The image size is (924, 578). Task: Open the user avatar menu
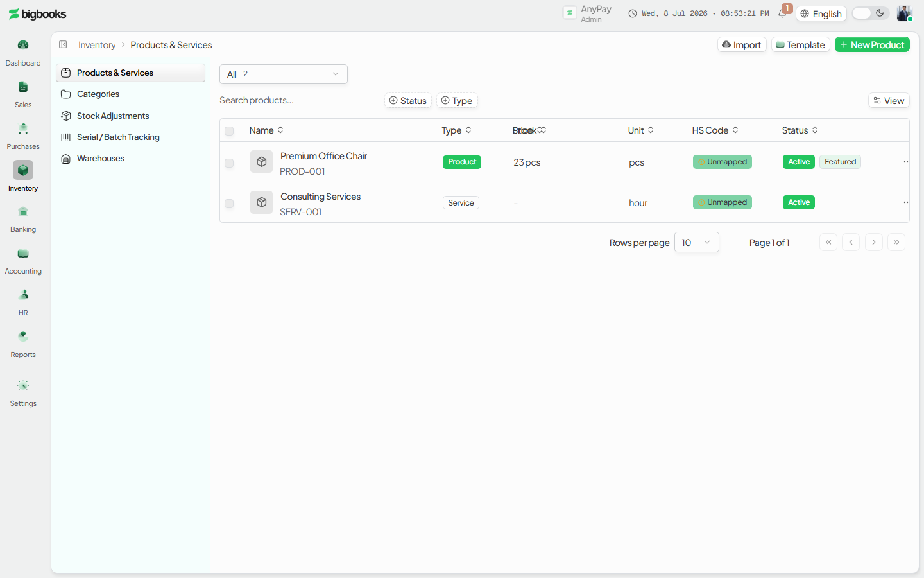(x=904, y=13)
